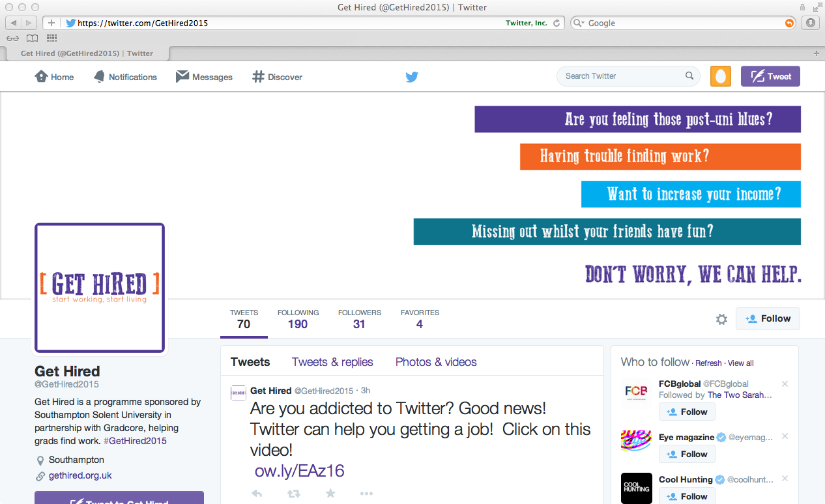Open the Reading List glasses icon
The image size is (825, 504).
coord(13,38)
